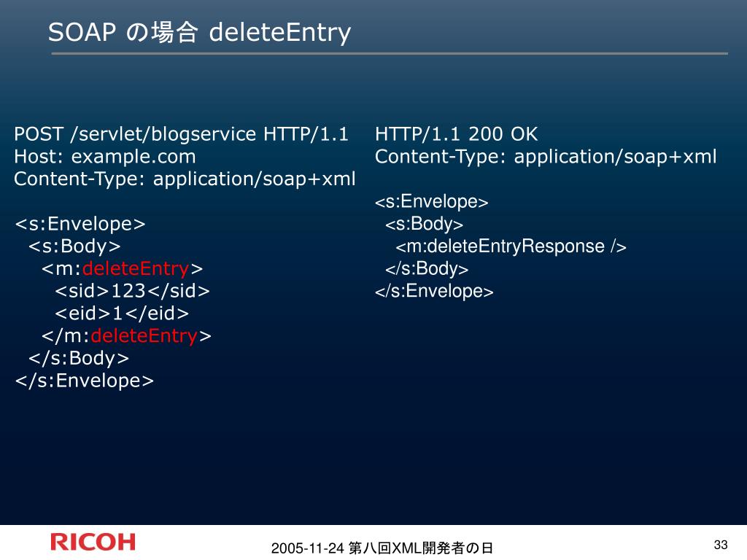Select the line "POST /servlet/blogservice HTTP/1.1"
This screenshot has height=560, width=747.
tap(181, 134)
